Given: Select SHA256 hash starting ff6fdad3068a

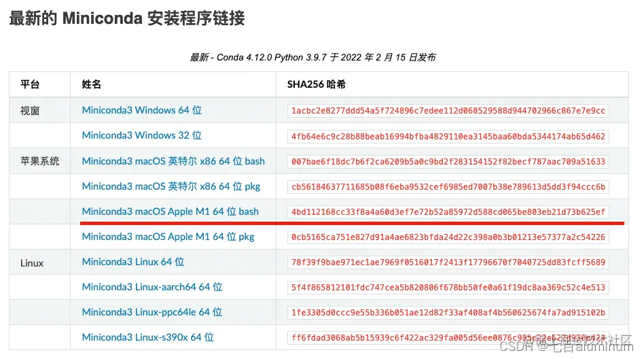Looking at the screenshot, I should pos(448,338).
